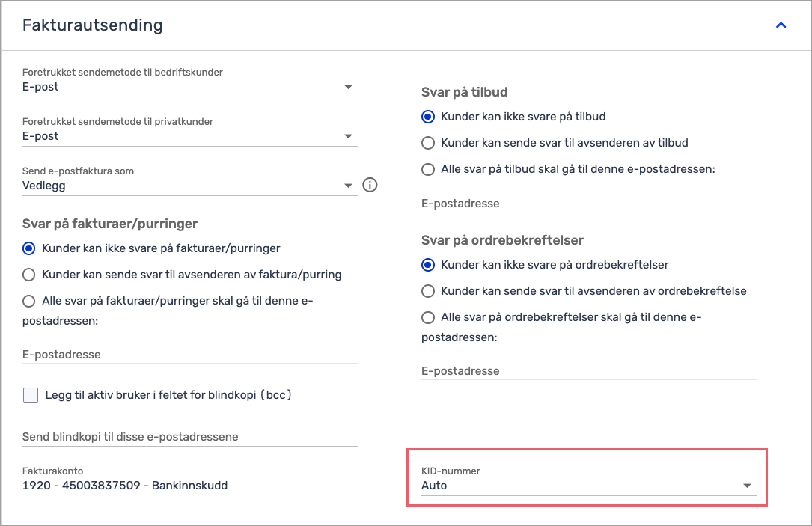Screen dimensions: 812x526
Task: Select Kunder kan ikke svare på tilbud
Action: click(428, 117)
